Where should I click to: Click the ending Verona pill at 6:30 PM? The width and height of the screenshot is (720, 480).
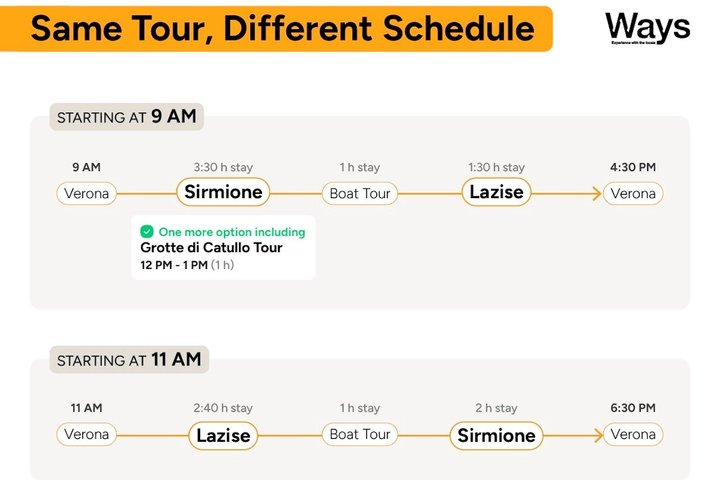pyautogui.click(x=633, y=435)
